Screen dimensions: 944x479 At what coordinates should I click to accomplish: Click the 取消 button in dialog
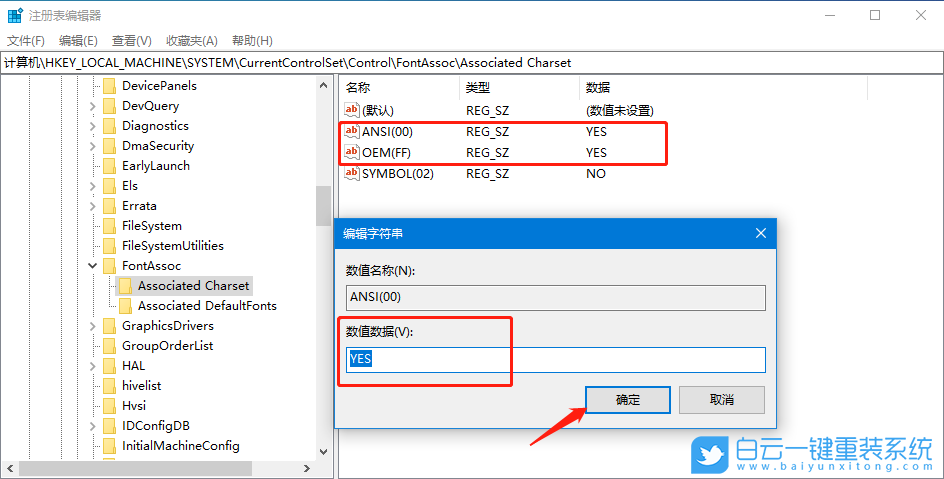tap(722, 400)
